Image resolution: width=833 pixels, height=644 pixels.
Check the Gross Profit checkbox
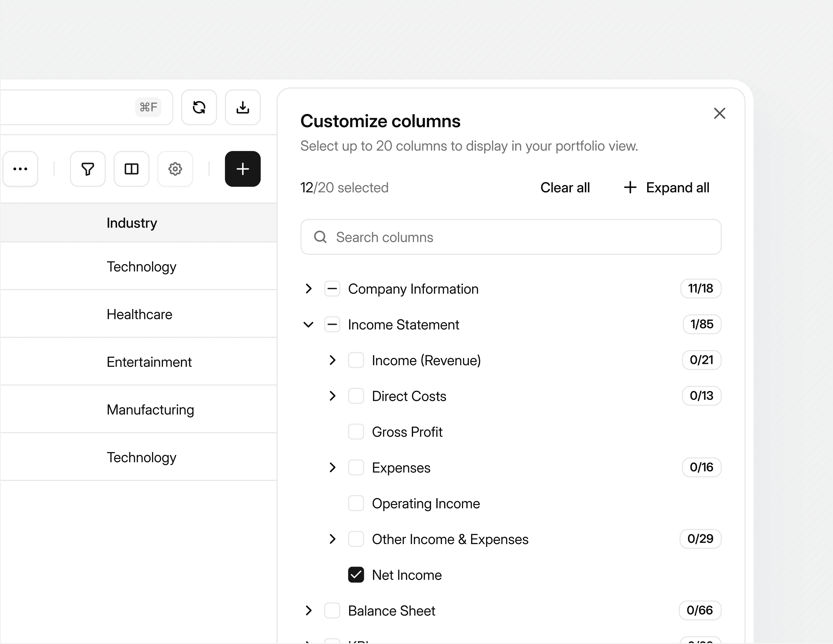[x=356, y=432]
